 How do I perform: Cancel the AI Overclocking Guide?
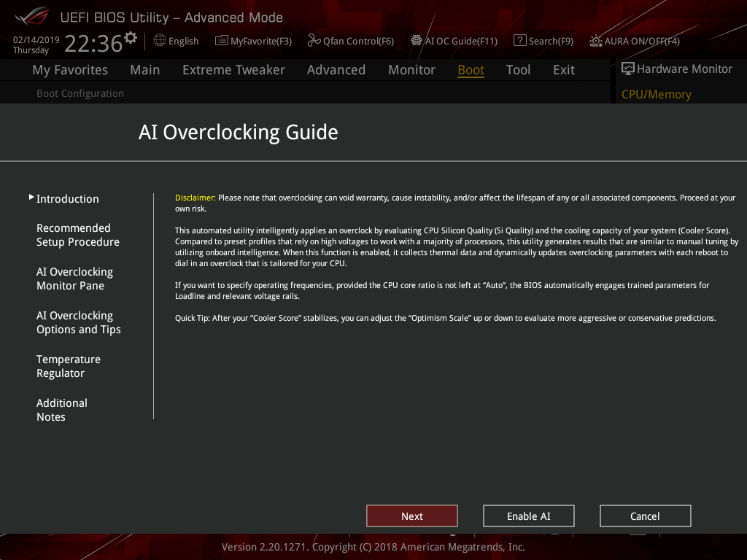[x=645, y=516]
